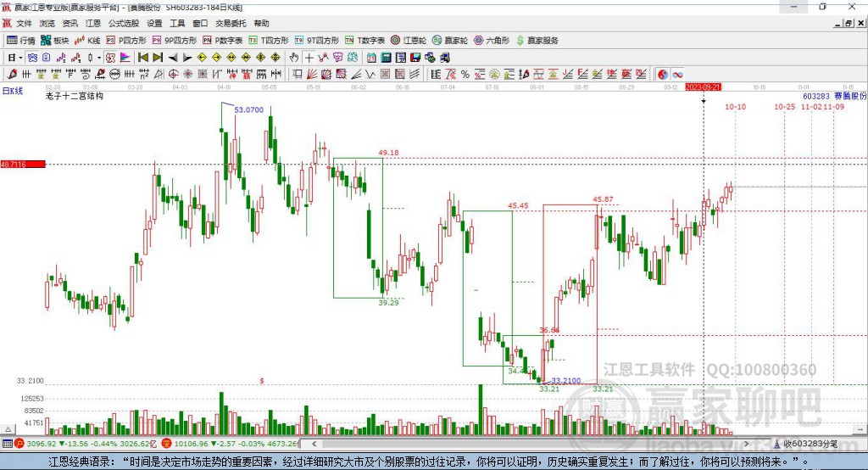Viewport: 868px width, 470px height.
Task: Open the 浏览 menu
Action: tap(47, 23)
